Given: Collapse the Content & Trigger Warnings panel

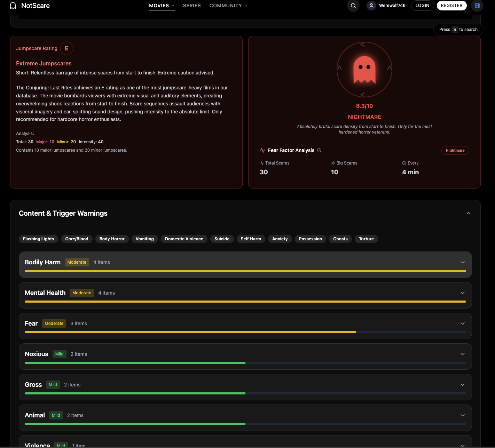Looking at the screenshot, I should click(469, 213).
